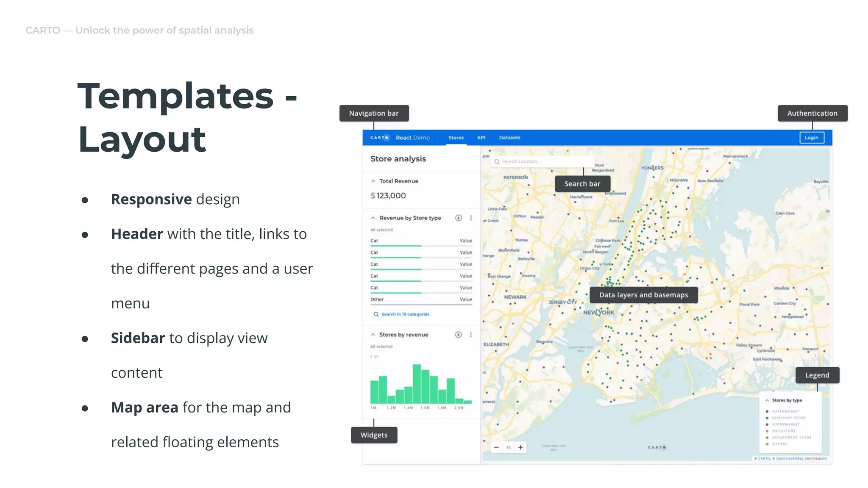
Task: Select DEPARTMENT STORE in the legend
Action: pos(792,438)
